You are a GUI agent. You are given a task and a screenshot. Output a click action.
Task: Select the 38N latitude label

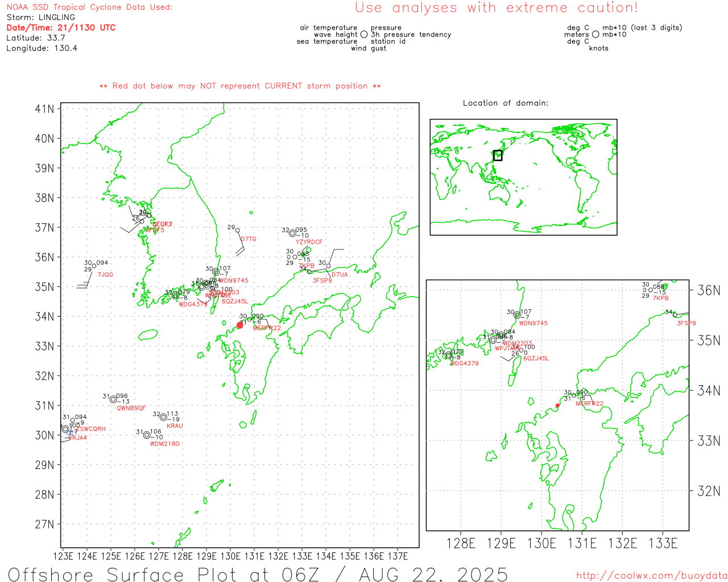point(44,198)
